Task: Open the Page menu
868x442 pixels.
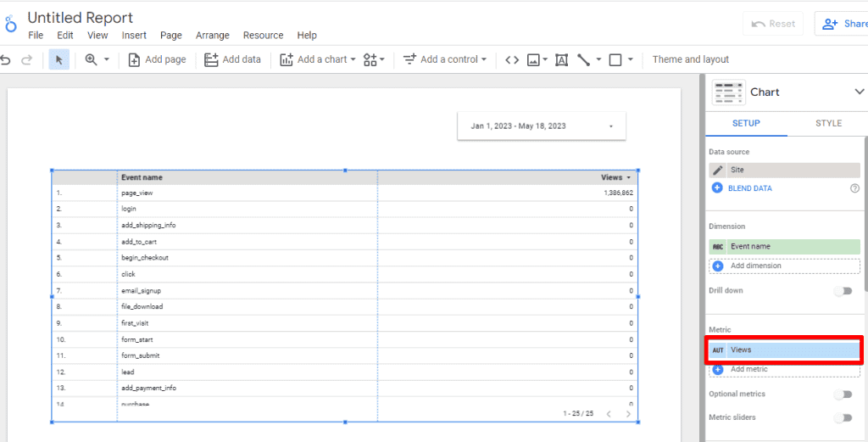Action: (171, 36)
